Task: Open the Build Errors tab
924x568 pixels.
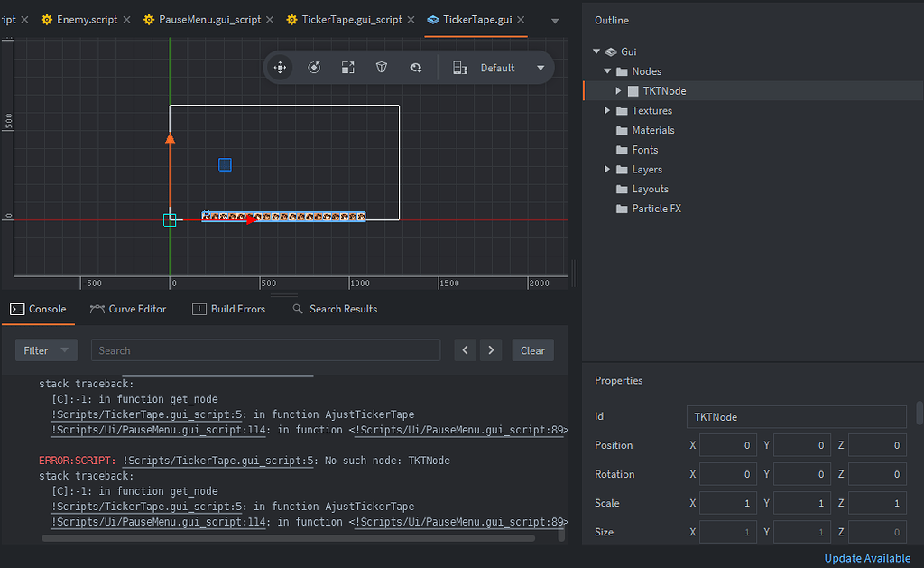Action: [237, 309]
